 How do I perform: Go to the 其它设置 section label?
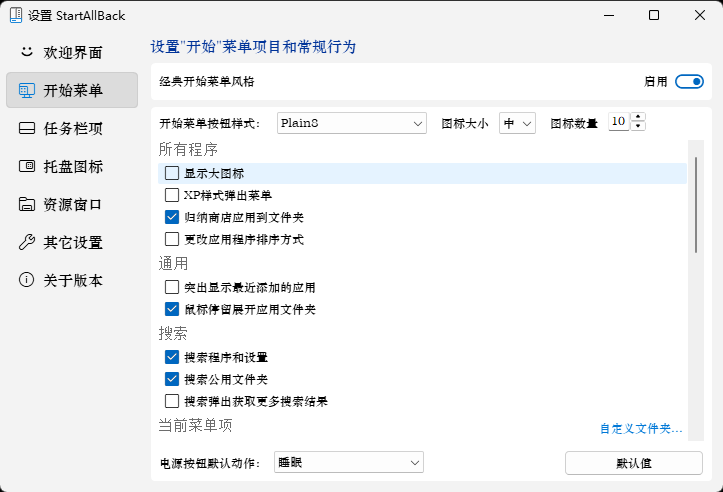tap(73, 242)
